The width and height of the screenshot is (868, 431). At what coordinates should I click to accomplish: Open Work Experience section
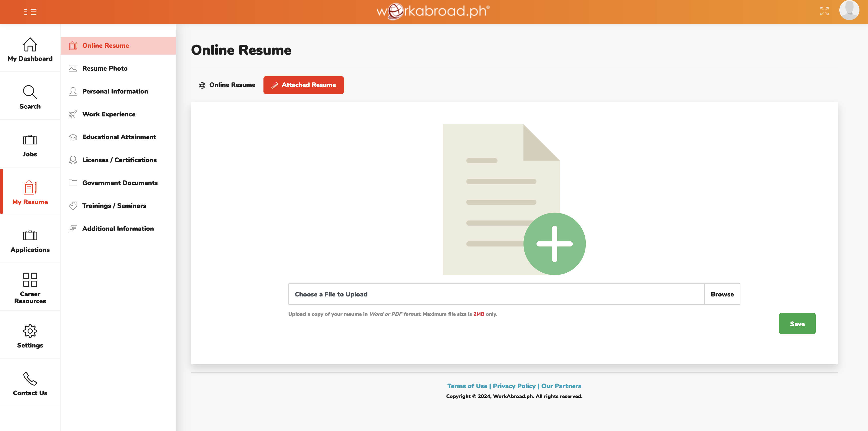tap(108, 114)
